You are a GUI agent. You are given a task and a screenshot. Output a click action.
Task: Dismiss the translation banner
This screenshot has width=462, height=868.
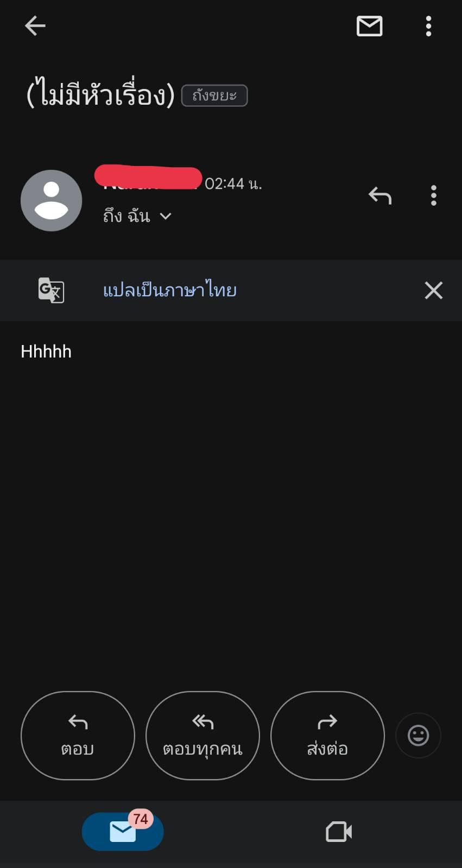[x=433, y=290]
